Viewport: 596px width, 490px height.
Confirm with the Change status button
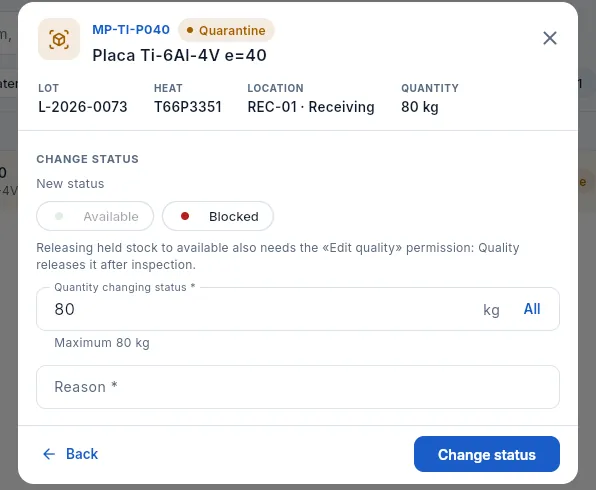487,454
